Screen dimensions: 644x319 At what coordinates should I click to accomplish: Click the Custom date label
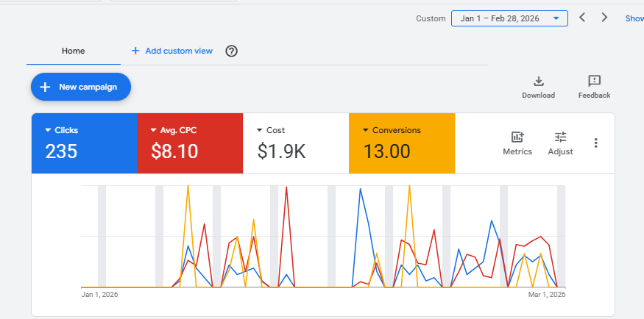(x=431, y=18)
